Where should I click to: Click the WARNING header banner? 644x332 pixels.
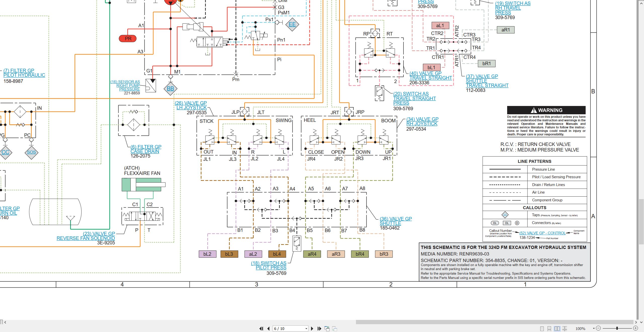[x=546, y=110]
